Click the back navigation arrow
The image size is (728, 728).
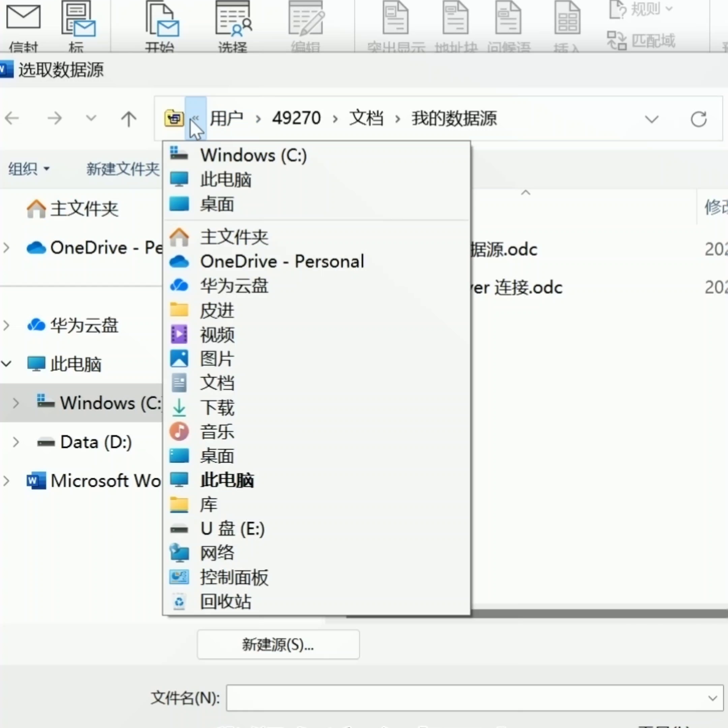(12, 118)
